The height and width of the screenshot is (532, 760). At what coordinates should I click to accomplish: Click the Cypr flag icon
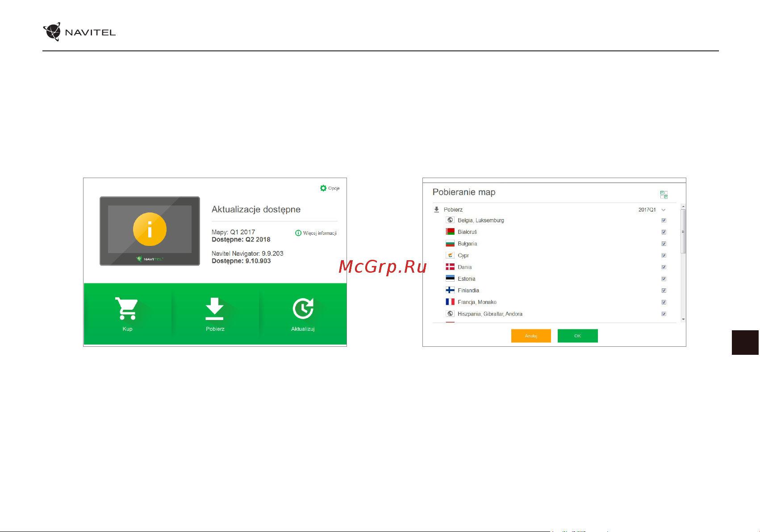pyautogui.click(x=450, y=255)
